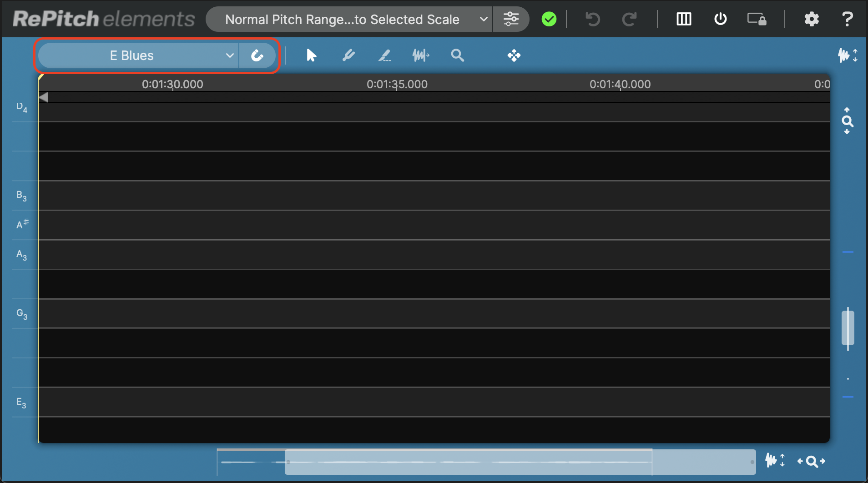868x483 pixels.
Task: Click the vertical pitch scroll slider handle
Action: coord(848,328)
